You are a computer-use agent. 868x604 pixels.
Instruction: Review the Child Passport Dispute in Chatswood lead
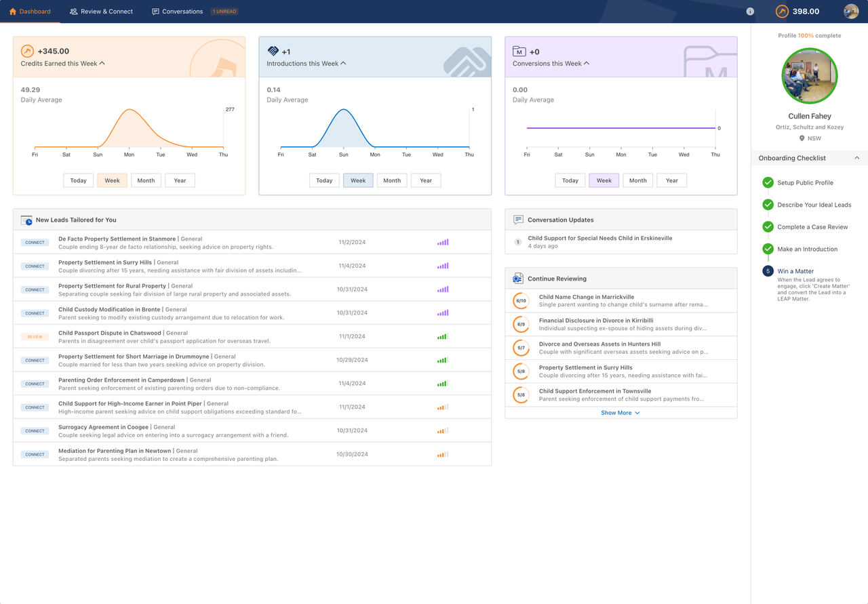click(x=34, y=336)
